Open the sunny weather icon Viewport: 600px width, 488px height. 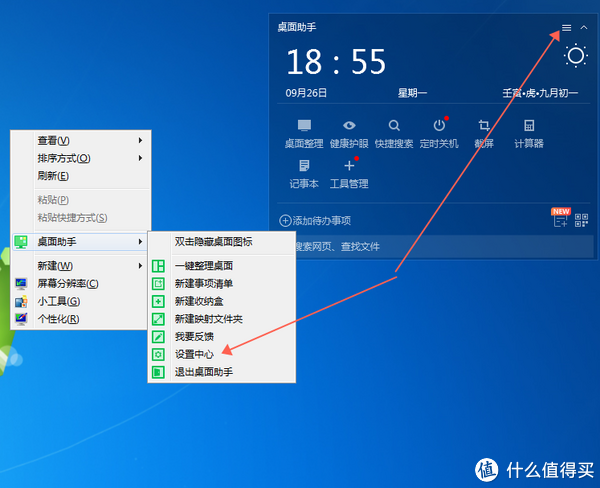coord(576,56)
